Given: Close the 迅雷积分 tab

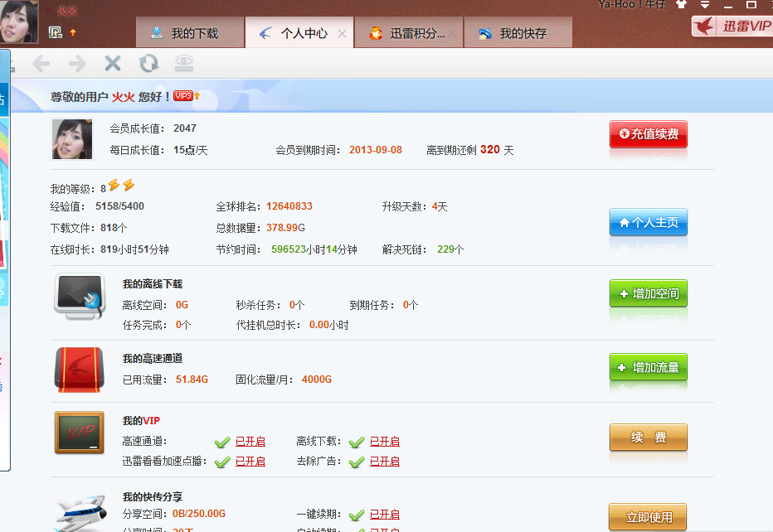Looking at the screenshot, I should (x=451, y=33).
